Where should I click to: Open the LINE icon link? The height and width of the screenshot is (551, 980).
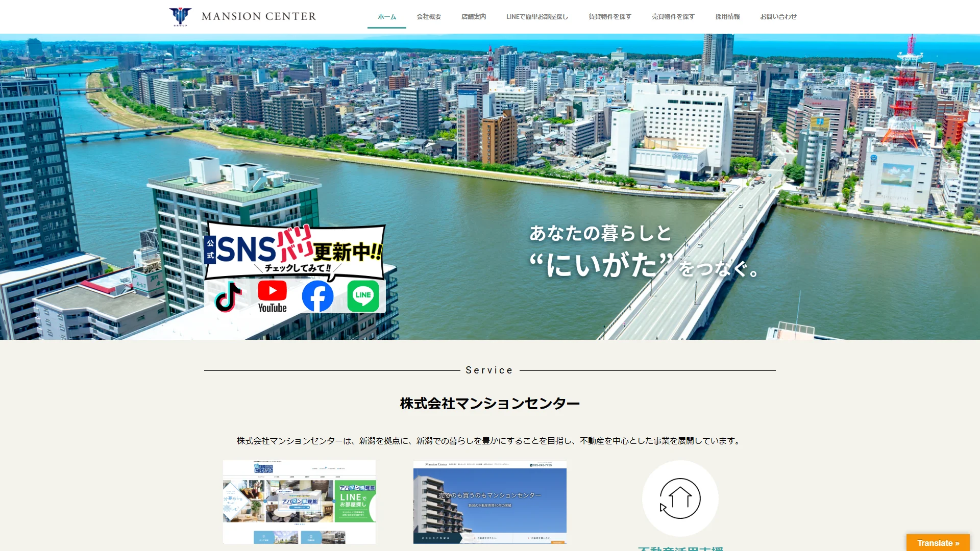(x=363, y=296)
